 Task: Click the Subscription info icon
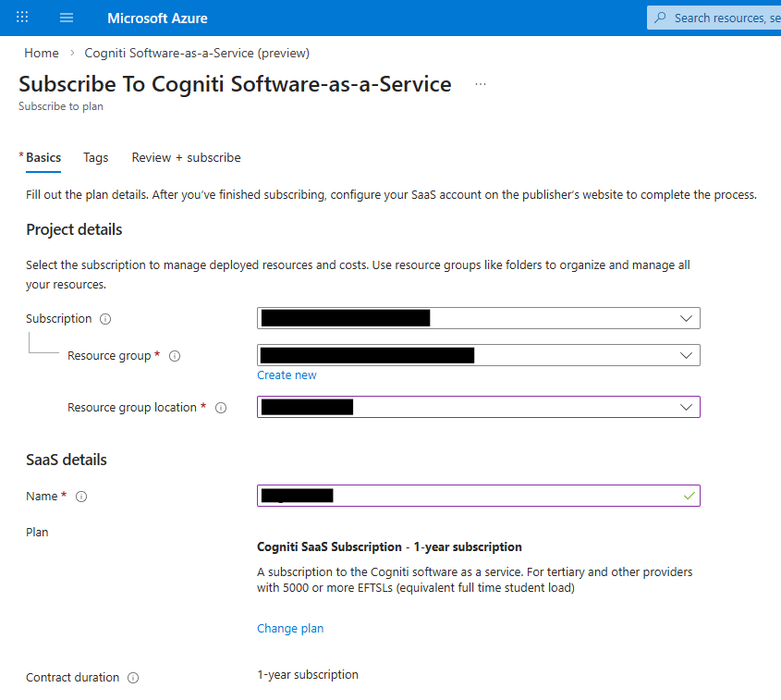(105, 319)
